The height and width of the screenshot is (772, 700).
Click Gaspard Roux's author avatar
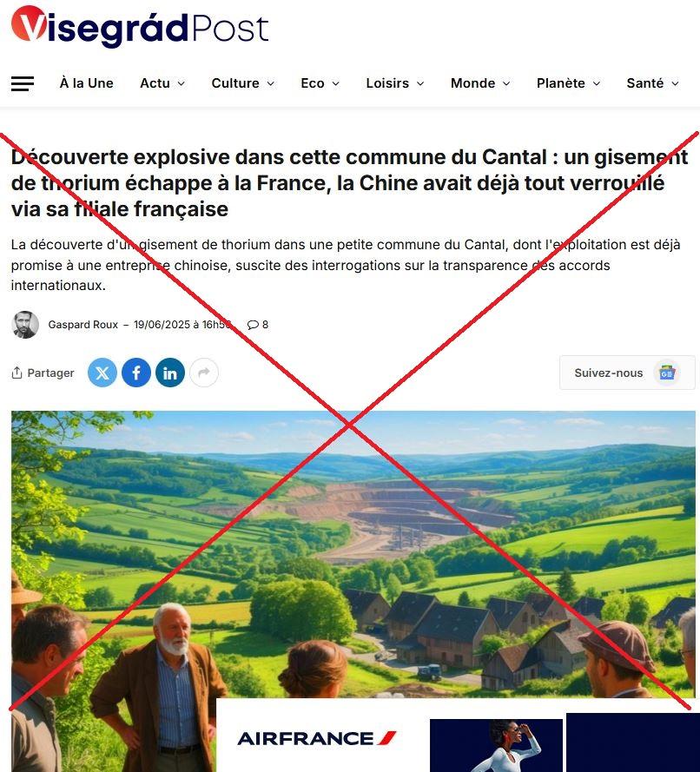click(25, 325)
